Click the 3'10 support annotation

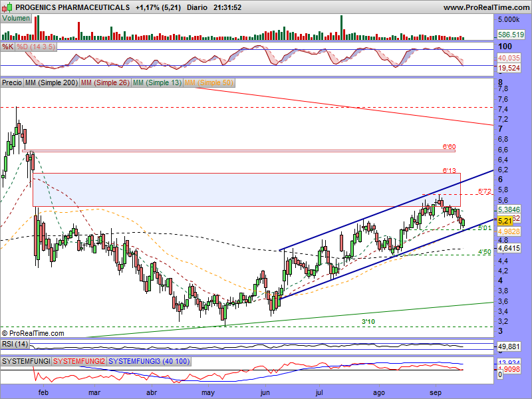click(368, 321)
